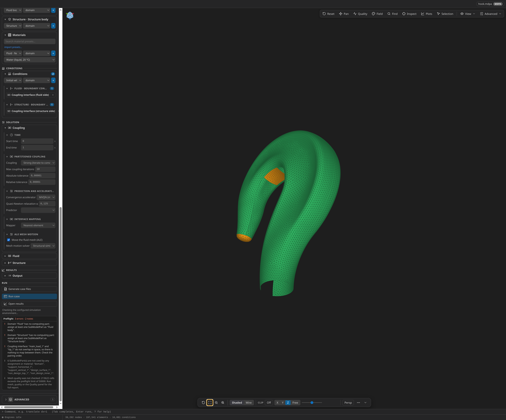Expand the ADVANCED panel at bottom
The width and height of the screenshot is (506, 420).
pos(29,399)
